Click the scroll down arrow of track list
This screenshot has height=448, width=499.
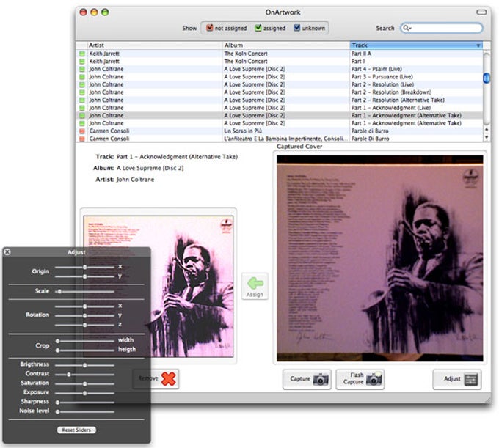point(487,137)
